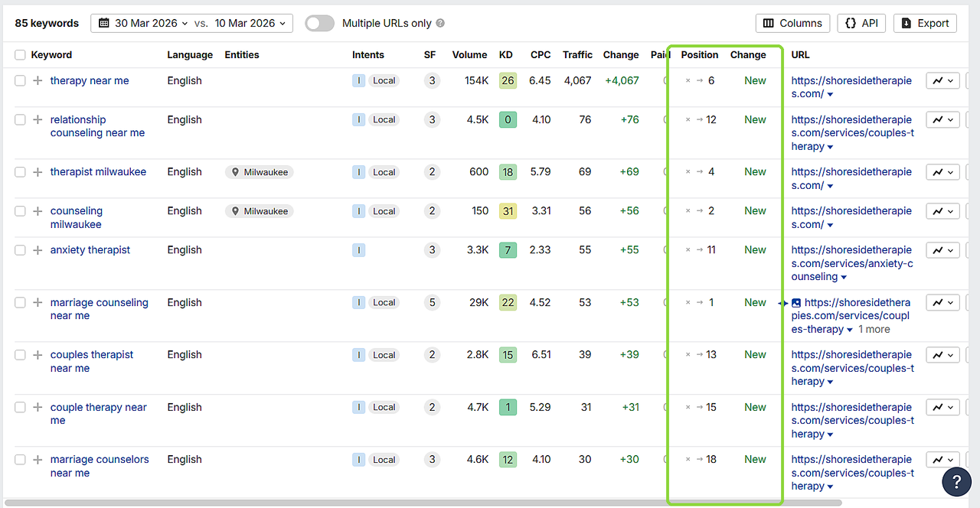Add 'relationship counseling near me' via plus icon

[x=38, y=119]
